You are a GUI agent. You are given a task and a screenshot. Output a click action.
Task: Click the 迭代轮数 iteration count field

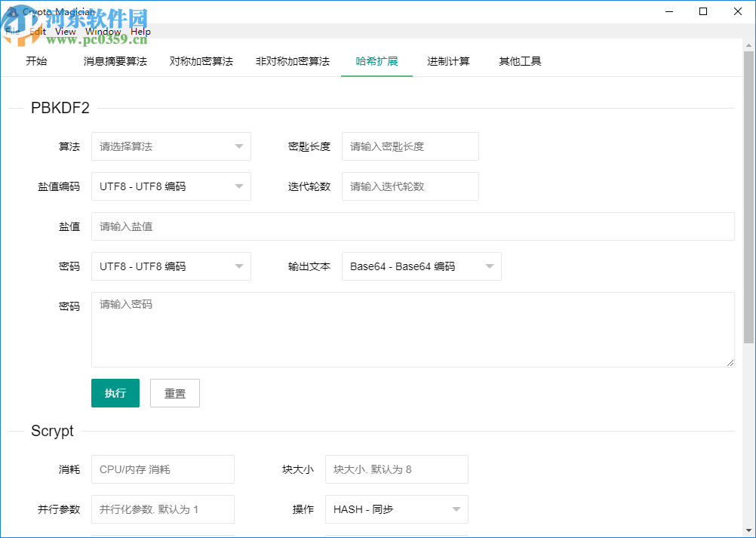(x=410, y=186)
